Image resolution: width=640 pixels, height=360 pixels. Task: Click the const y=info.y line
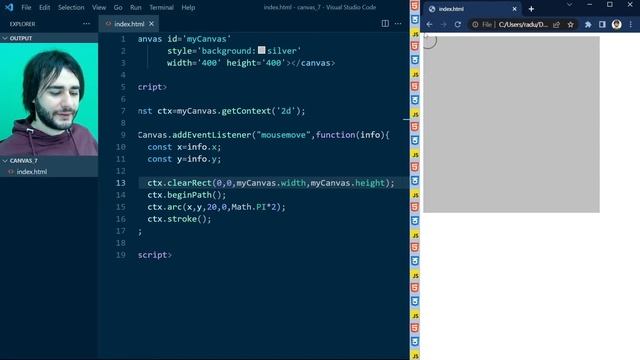coord(184,159)
